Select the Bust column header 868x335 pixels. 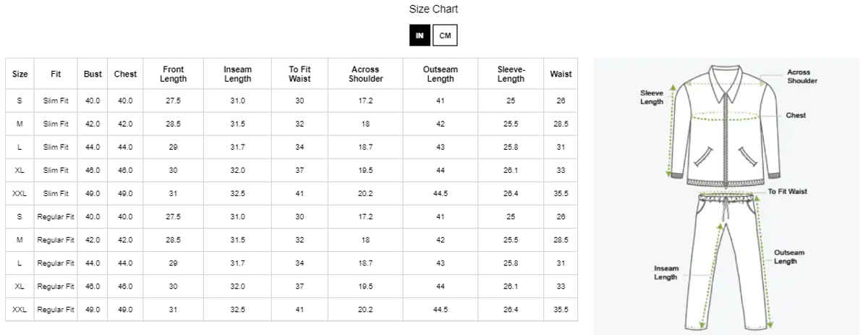pos(93,74)
